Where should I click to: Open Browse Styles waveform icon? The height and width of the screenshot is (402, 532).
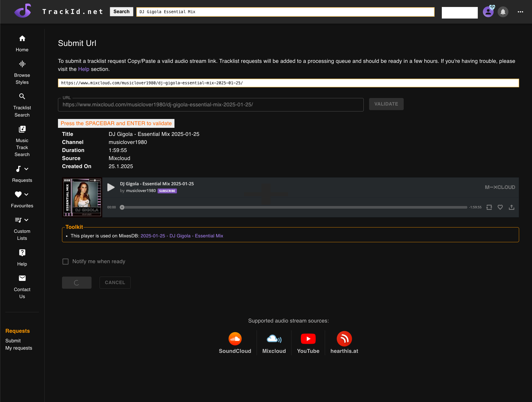(22, 64)
